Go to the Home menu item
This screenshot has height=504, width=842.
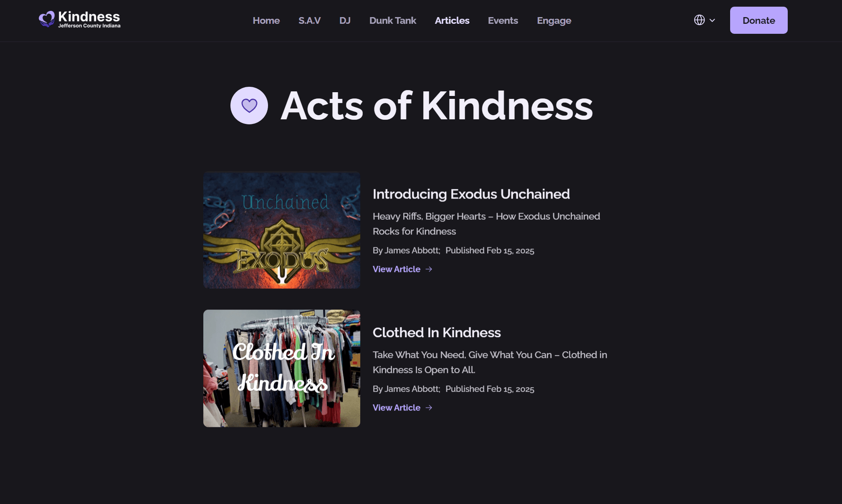tap(266, 20)
